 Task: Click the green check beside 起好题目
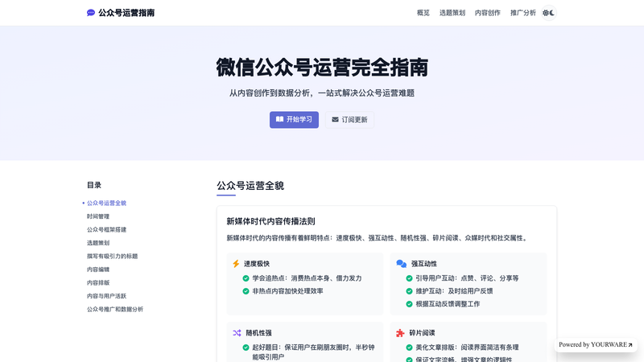(246, 348)
